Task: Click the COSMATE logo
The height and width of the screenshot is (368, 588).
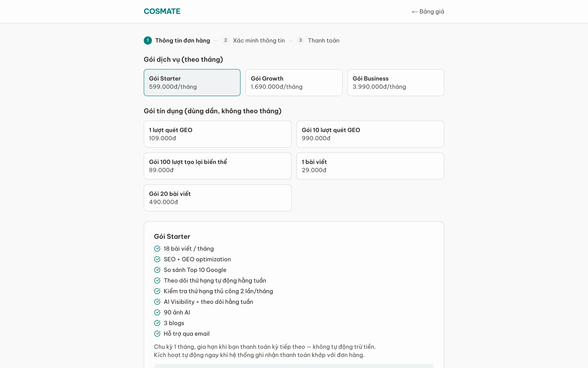Action: click(162, 11)
